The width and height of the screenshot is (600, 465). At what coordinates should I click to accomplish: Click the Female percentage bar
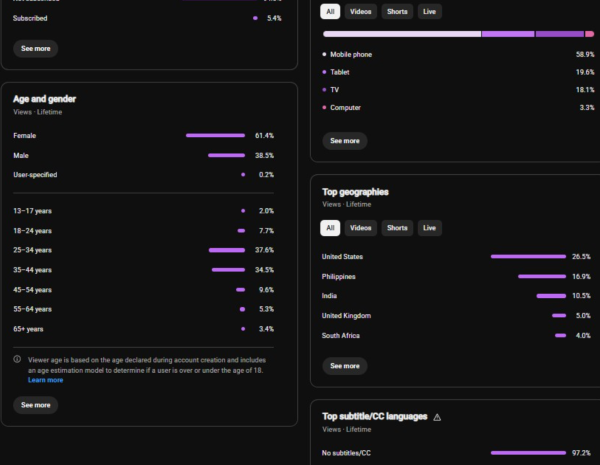(x=215, y=135)
